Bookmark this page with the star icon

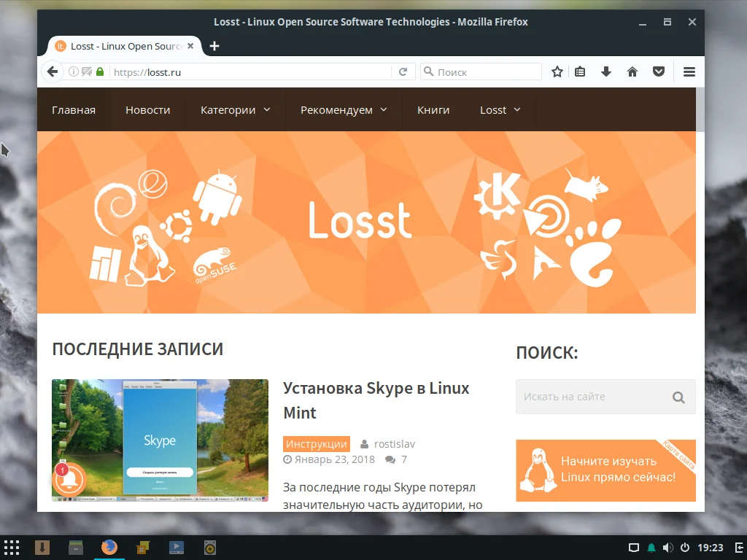[557, 72]
